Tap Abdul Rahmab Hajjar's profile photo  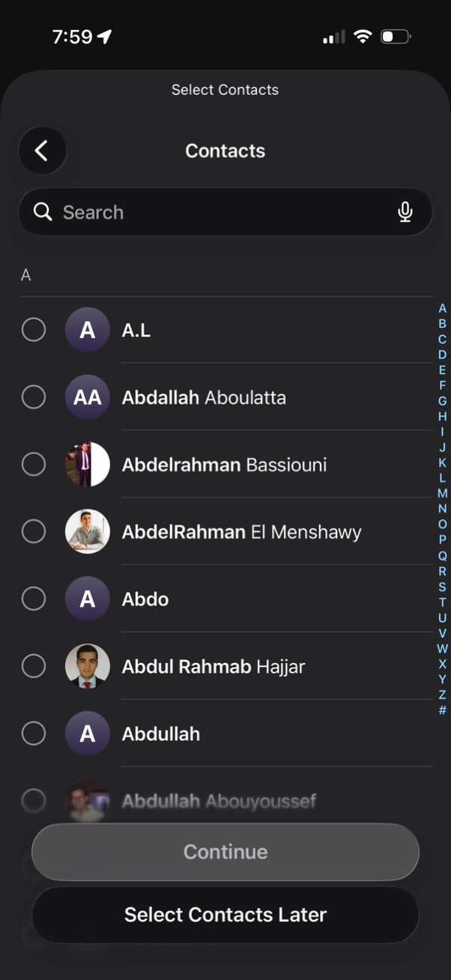[88, 666]
